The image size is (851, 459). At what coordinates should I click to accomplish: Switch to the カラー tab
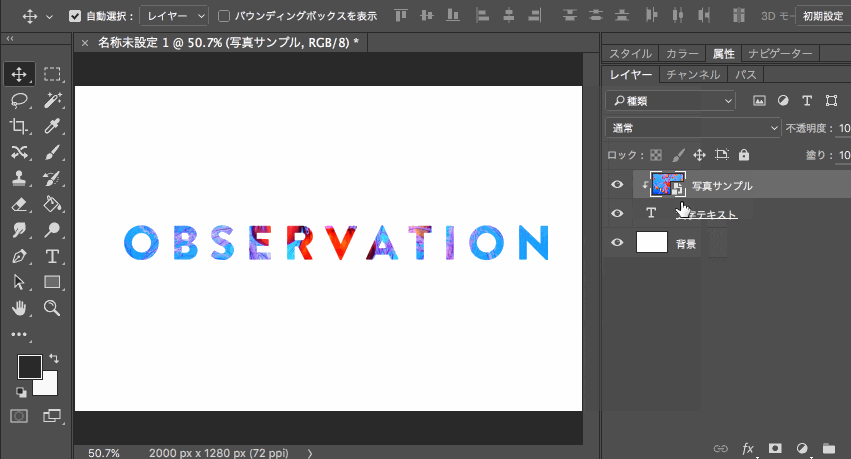tap(682, 54)
